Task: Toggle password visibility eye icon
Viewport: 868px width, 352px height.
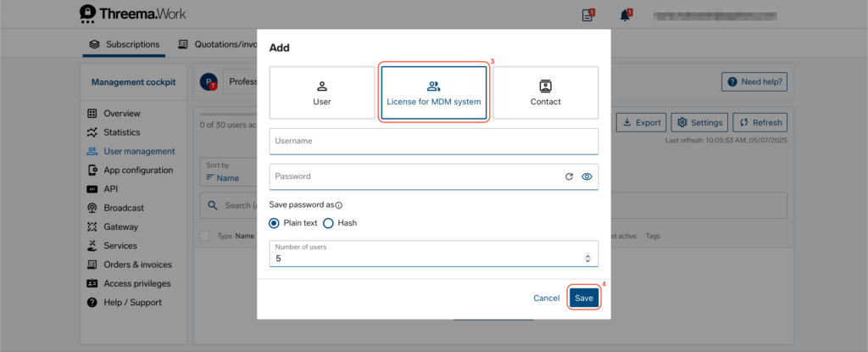Action: pyautogui.click(x=587, y=176)
